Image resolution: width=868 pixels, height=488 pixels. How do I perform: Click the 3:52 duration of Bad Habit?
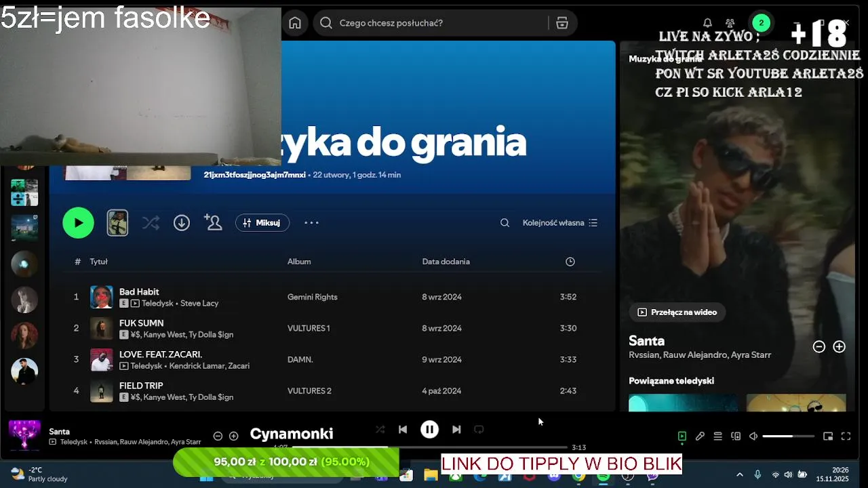(x=568, y=297)
